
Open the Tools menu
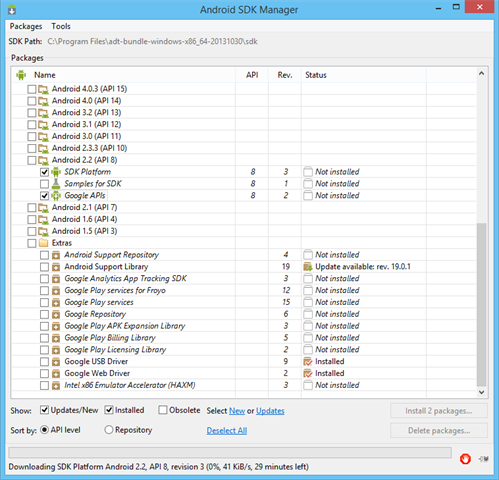click(x=61, y=26)
